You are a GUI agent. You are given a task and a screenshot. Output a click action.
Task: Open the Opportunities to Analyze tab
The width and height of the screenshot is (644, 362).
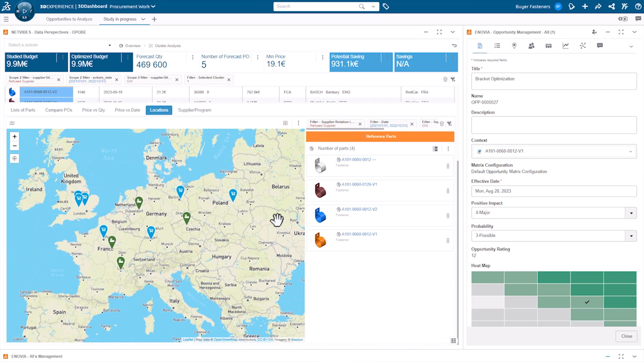pyautogui.click(x=69, y=19)
